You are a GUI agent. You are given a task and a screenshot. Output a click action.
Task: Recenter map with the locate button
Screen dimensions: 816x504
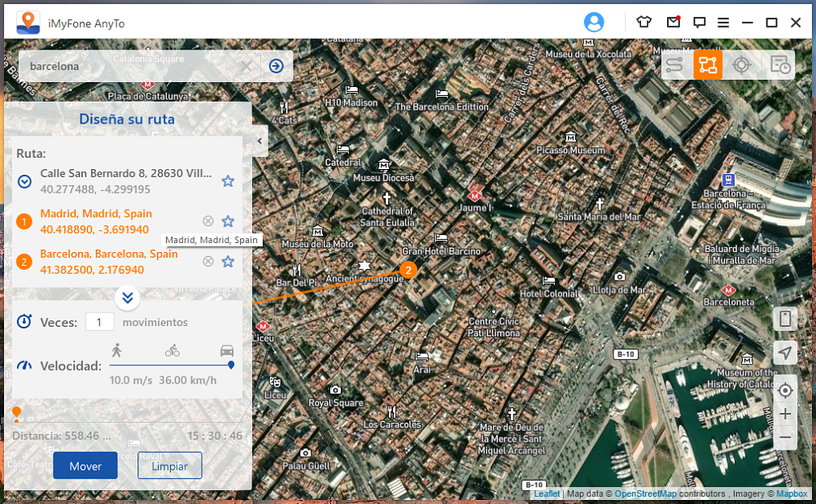[785, 390]
